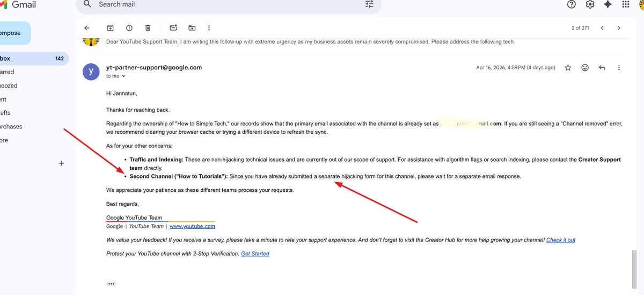644x295 pixels.
Task: Add an emoji reaction to message
Action: pos(585,68)
